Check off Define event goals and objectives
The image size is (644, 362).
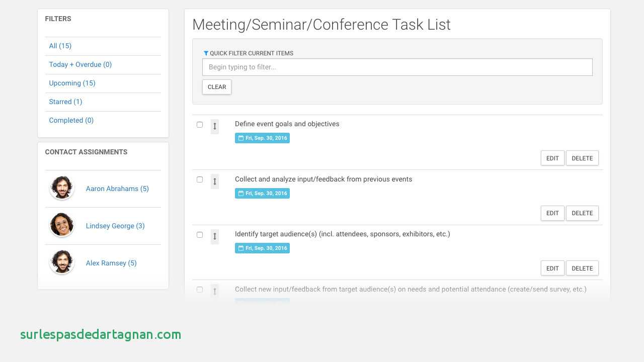click(200, 125)
